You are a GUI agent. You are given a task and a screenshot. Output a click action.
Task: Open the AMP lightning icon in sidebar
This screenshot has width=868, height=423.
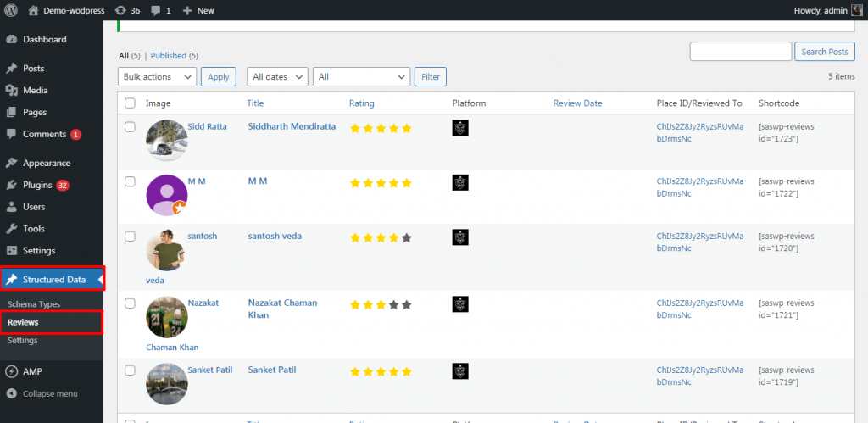(x=11, y=371)
